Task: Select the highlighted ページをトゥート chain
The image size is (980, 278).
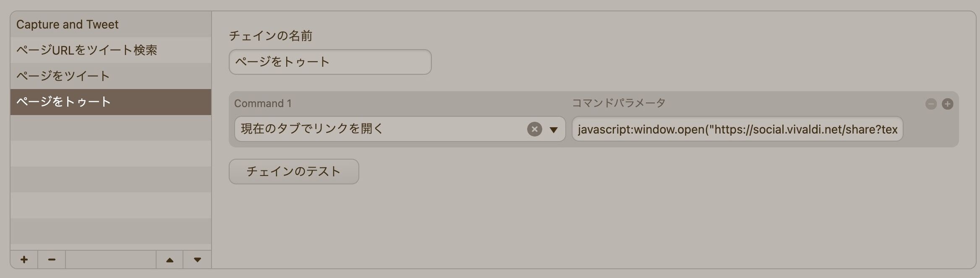Action: point(111,102)
